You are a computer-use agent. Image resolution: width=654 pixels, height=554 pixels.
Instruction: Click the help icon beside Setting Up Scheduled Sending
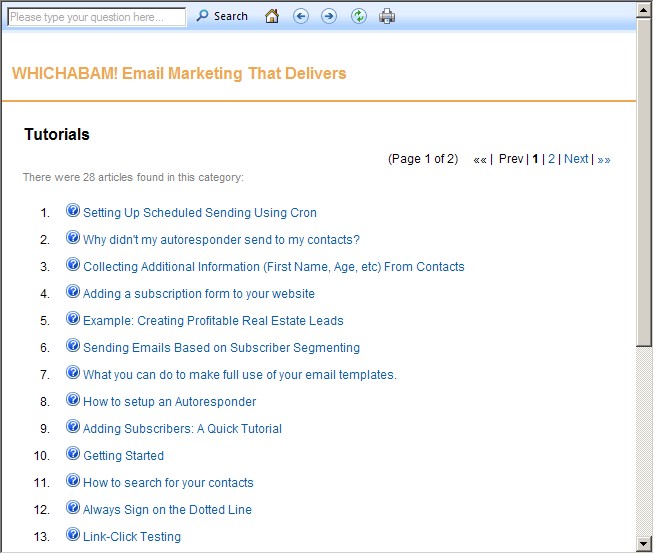pyautogui.click(x=73, y=210)
